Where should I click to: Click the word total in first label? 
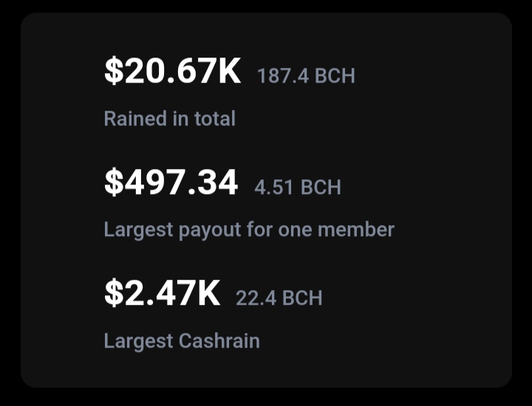tap(215, 118)
